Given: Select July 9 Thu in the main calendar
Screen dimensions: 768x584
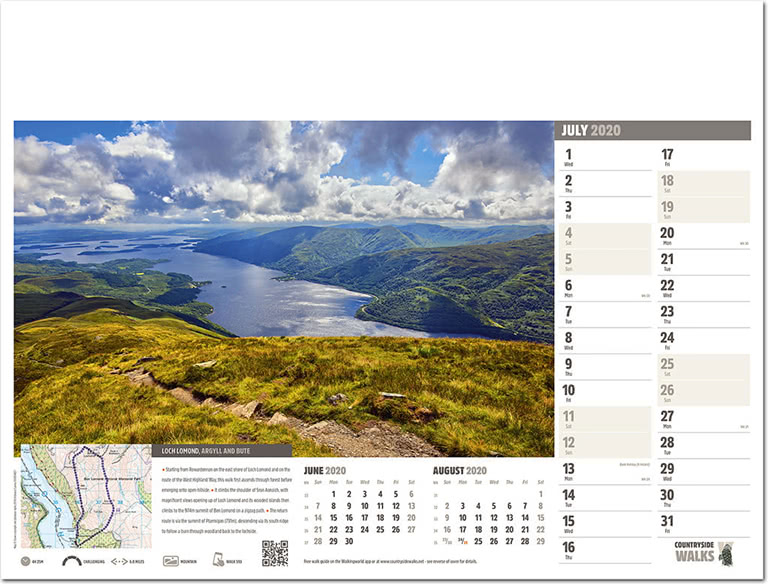Looking at the screenshot, I should (605, 367).
